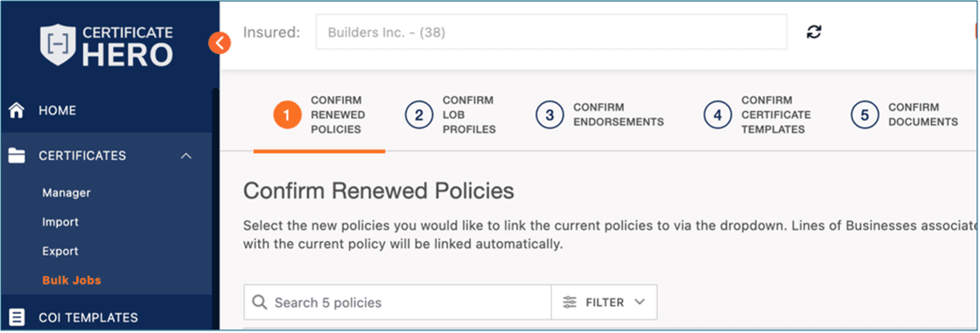The width and height of the screenshot is (980, 333).
Task: Open the Filter dropdown arrow
Action: [640, 302]
